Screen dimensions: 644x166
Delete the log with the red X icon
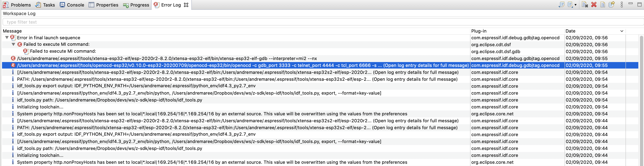[x=594, y=4]
